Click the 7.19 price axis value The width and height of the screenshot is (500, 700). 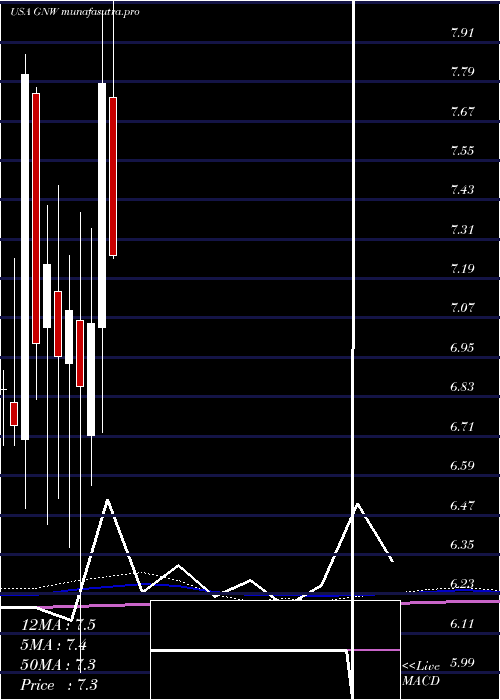(462, 269)
